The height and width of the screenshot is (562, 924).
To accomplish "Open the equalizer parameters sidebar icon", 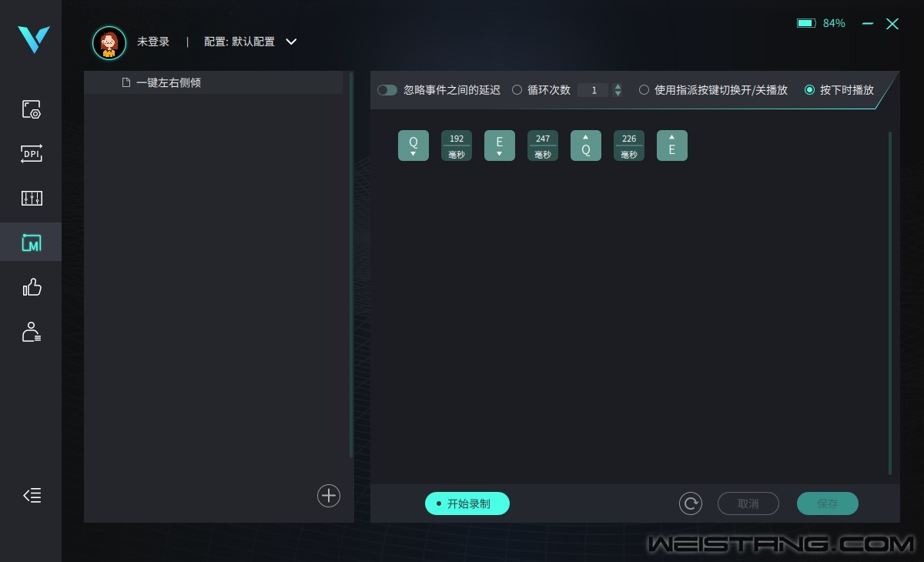I will (31, 199).
